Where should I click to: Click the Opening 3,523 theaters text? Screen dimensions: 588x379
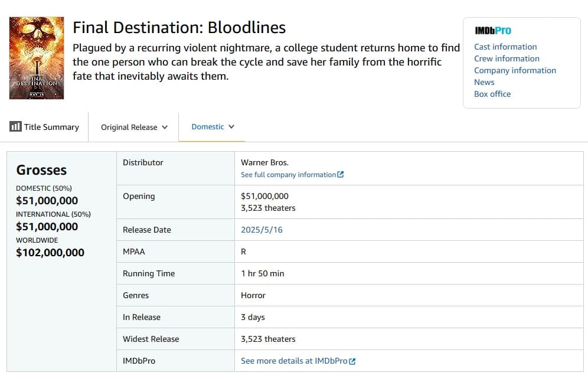(268, 208)
